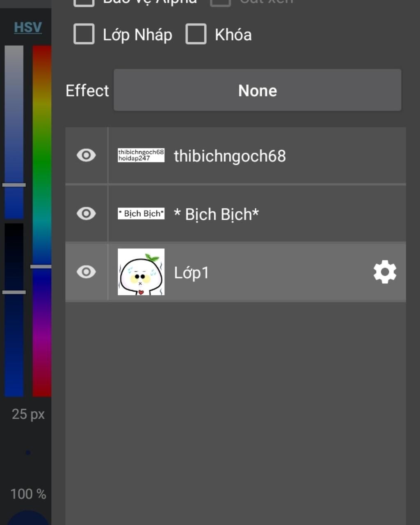The image size is (420, 525).
Task: Click the thibichngoch68 layer thumbnail
Action: click(141, 155)
